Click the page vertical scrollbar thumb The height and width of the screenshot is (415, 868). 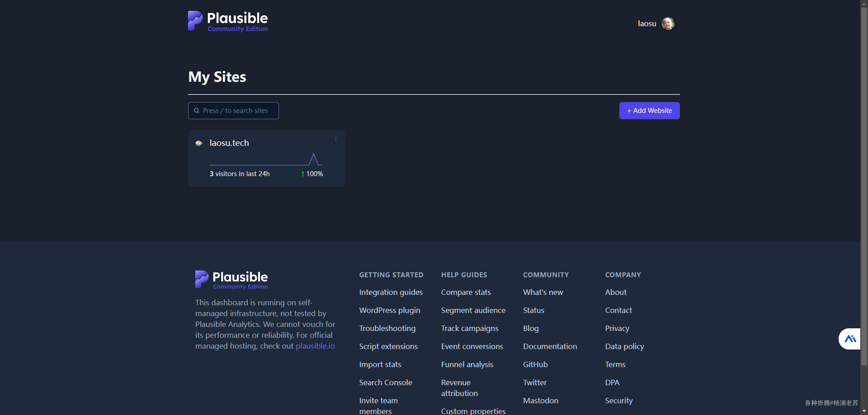point(864,187)
